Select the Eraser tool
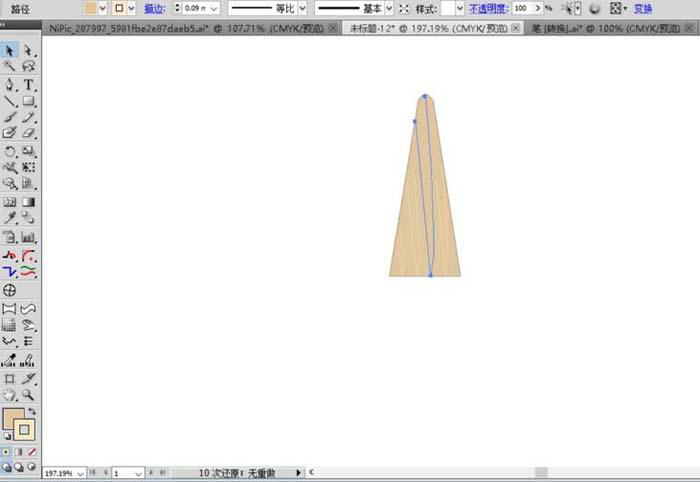 coord(29,133)
